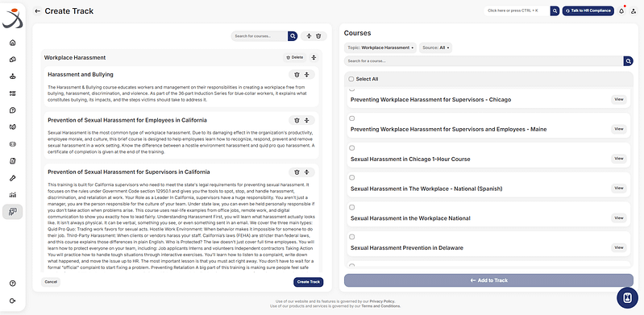View the National (Spanish) course
This screenshot has height=315, width=644.
[619, 188]
